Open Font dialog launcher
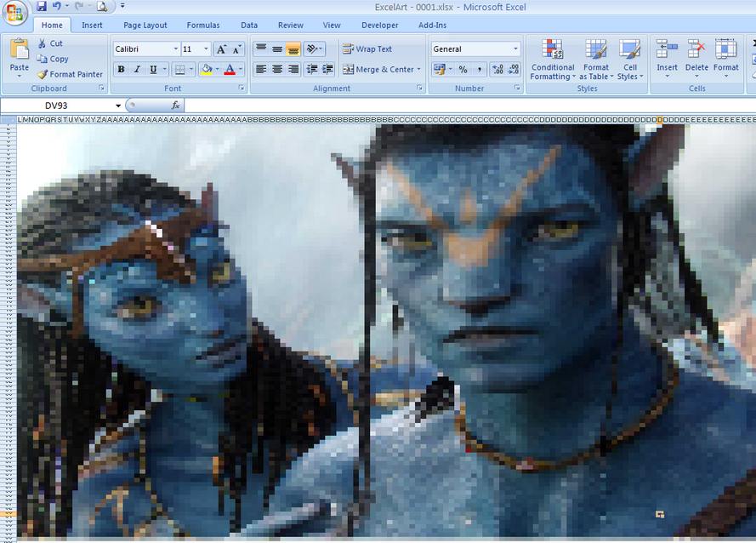Image resolution: width=756 pixels, height=543 pixels. [241, 88]
